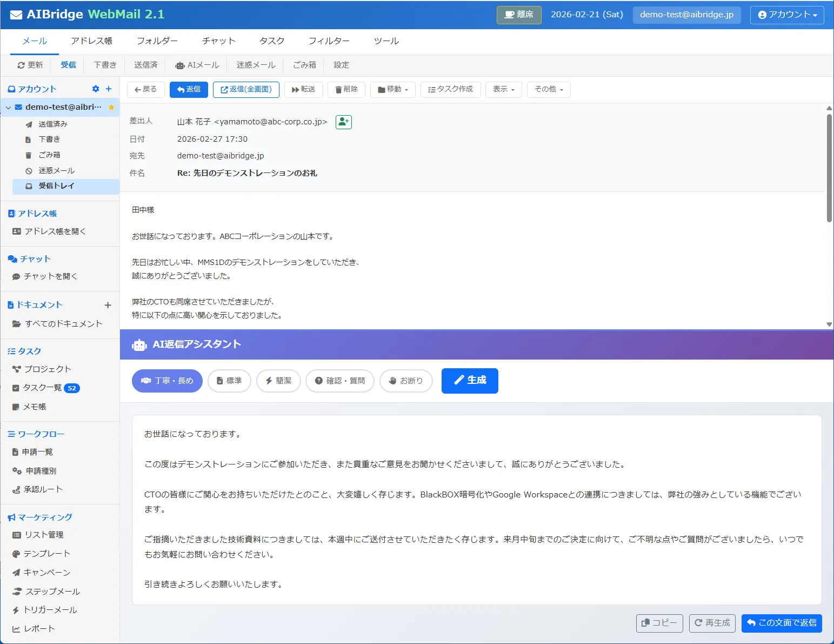Open the 表示 display dropdown
This screenshot has width=834, height=644.
[503, 90]
